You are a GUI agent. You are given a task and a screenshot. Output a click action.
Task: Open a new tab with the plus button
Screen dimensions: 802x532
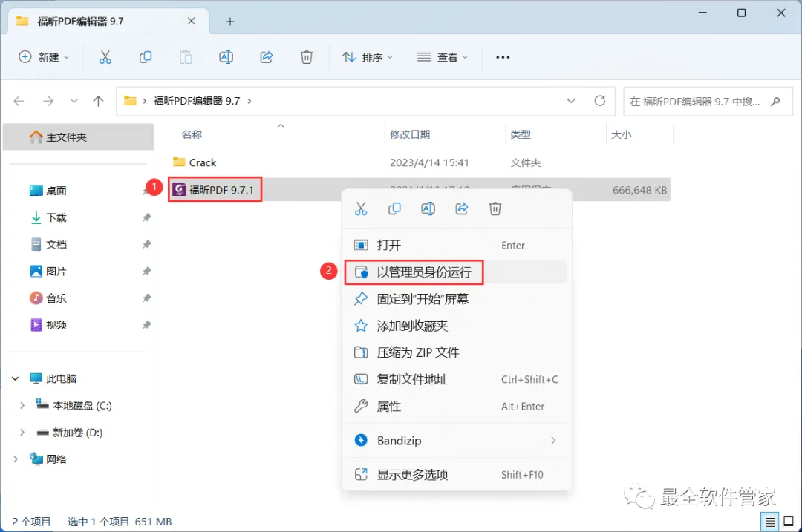click(230, 22)
